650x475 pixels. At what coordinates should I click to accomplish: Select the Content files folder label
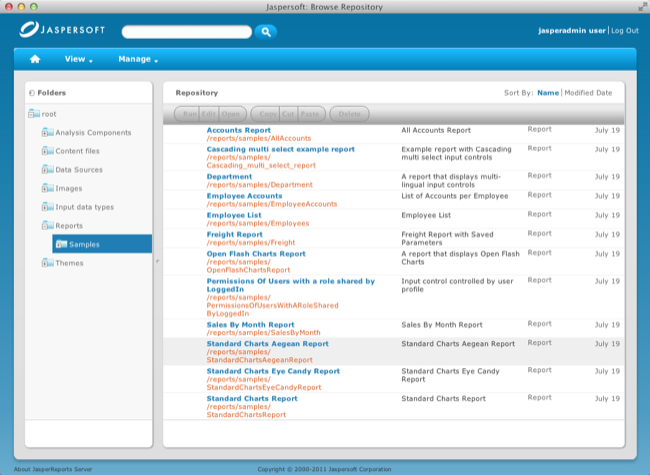78,151
